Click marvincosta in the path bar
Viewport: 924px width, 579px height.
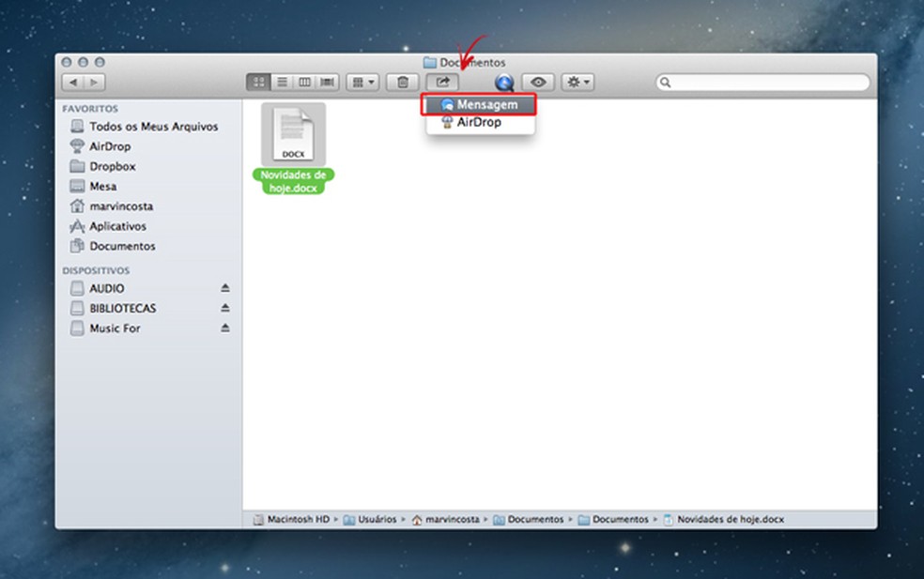(x=445, y=520)
